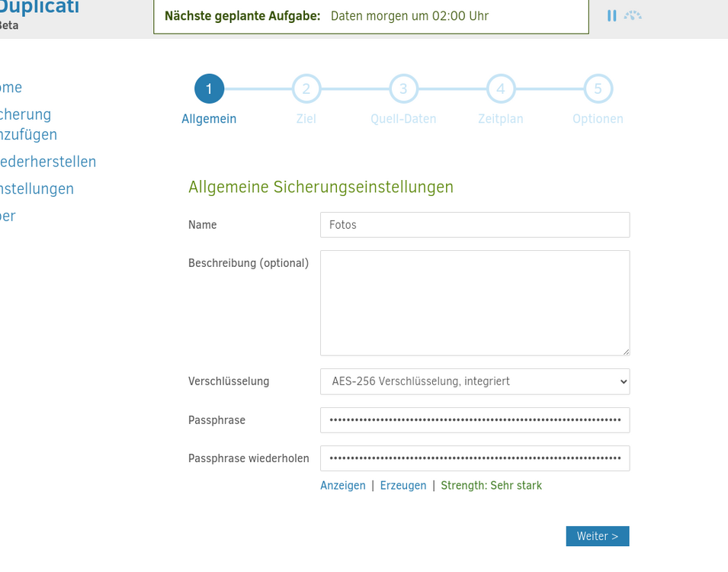Screen dimensions: 728x572
Task: Select the Quell-Daten step label
Action: coord(403,119)
